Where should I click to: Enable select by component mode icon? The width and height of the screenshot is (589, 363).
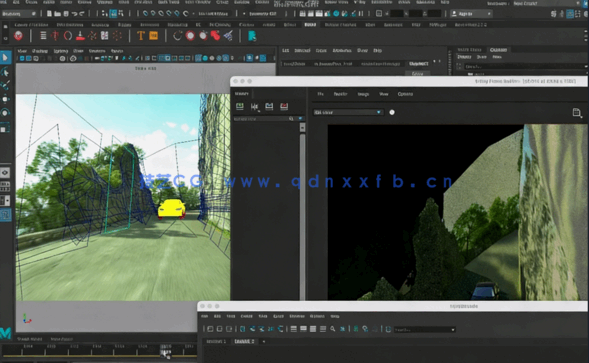coord(121,14)
